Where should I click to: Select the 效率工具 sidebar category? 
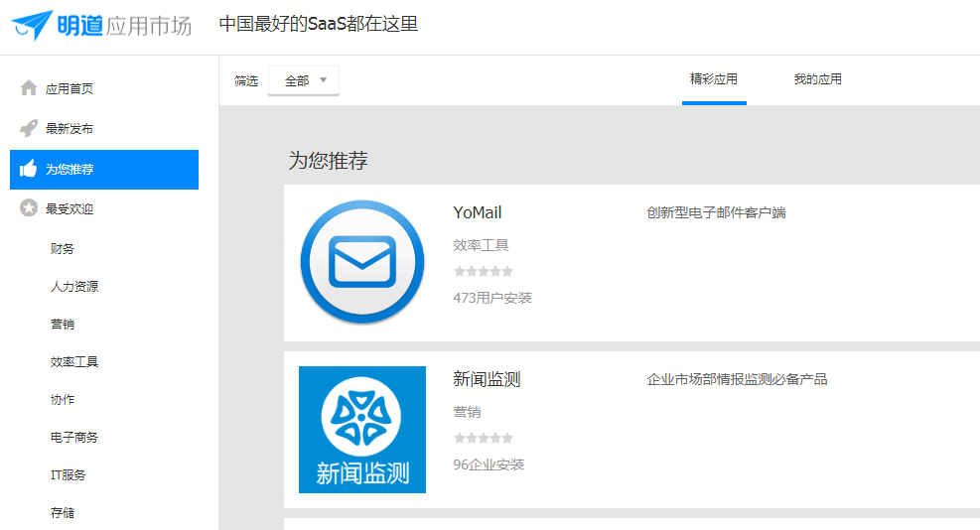tap(74, 362)
